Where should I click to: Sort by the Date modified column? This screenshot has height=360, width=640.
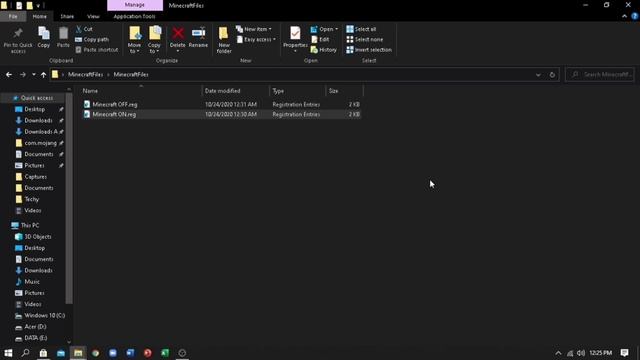point(236,91)
